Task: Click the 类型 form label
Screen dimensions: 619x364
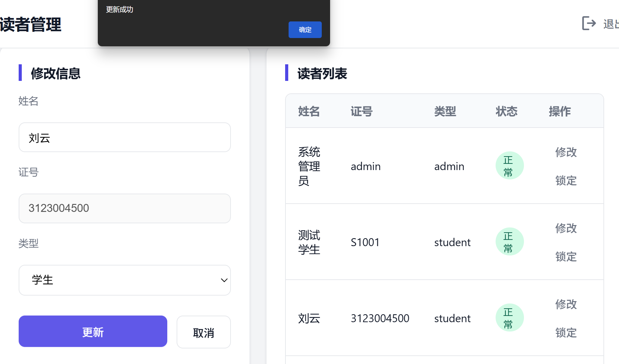Action: coord(28,243)
